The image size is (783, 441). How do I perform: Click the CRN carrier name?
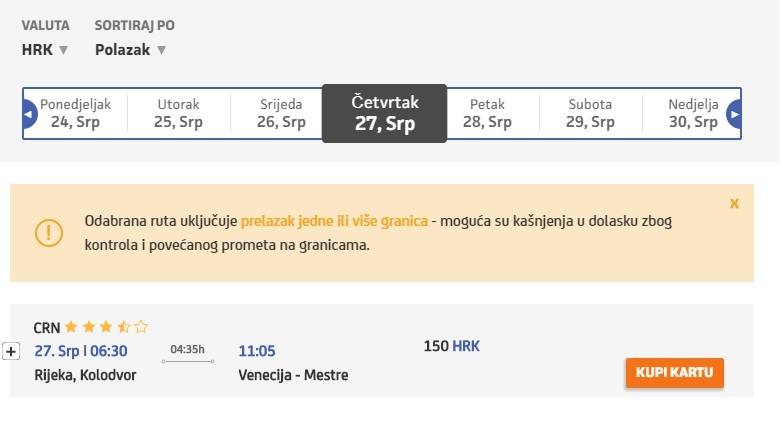coord(47,327)
